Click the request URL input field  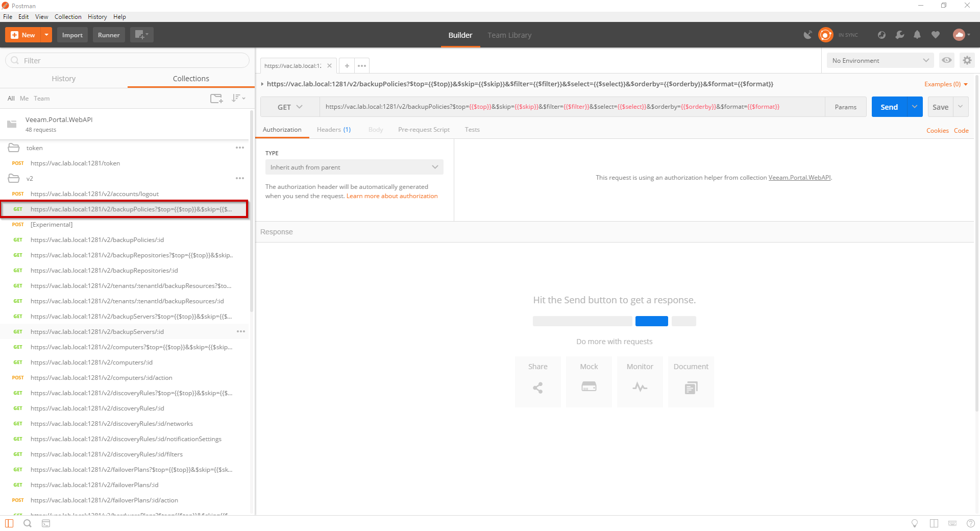tap(572, 107)
